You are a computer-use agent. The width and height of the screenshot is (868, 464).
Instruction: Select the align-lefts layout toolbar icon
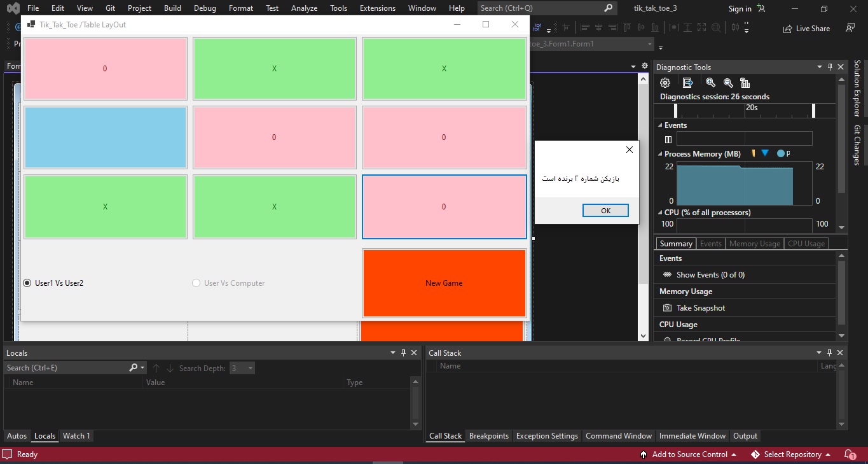coord(584,27)
